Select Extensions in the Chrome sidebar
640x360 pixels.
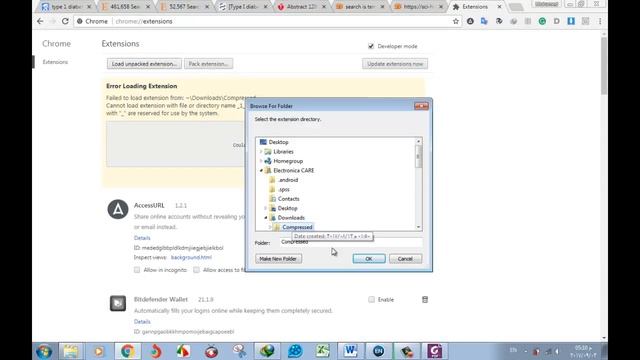pyautogui.click(x=55, y=62)
